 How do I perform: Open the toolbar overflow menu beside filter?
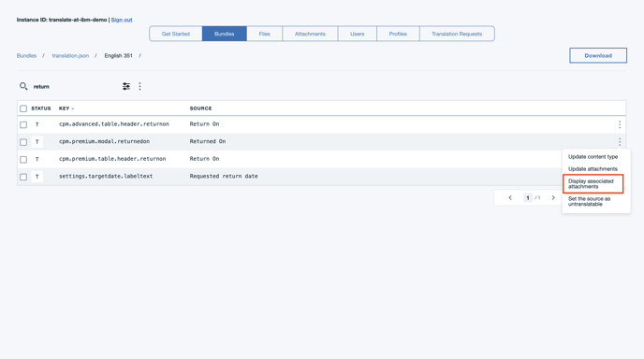point(139,86)
